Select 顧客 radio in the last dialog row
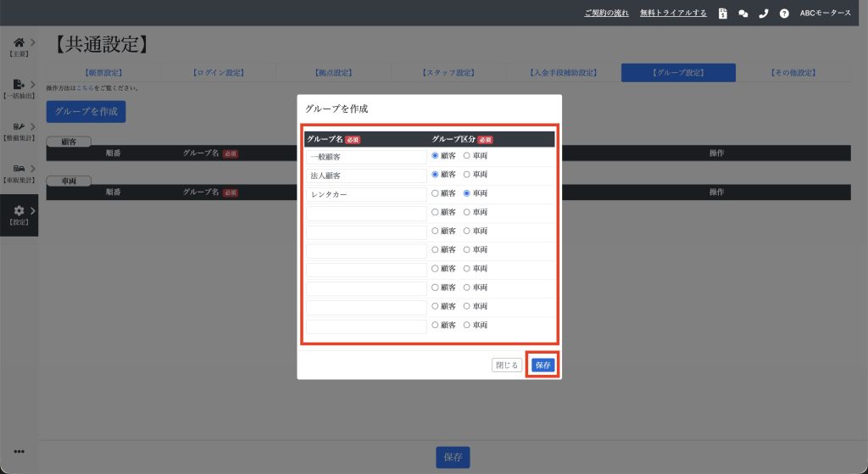 point(435,325)
